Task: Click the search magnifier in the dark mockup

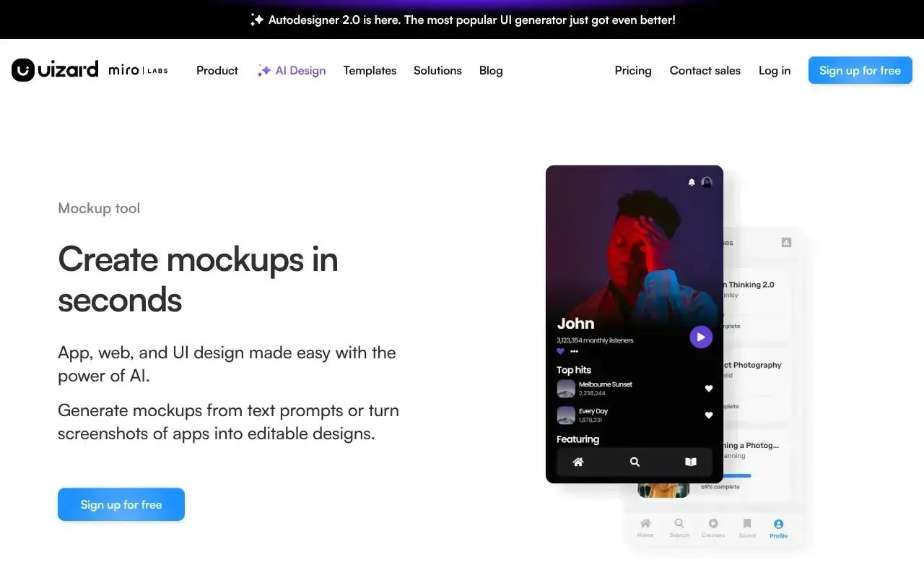Action: pyautogui.click(x=635, y=462)
